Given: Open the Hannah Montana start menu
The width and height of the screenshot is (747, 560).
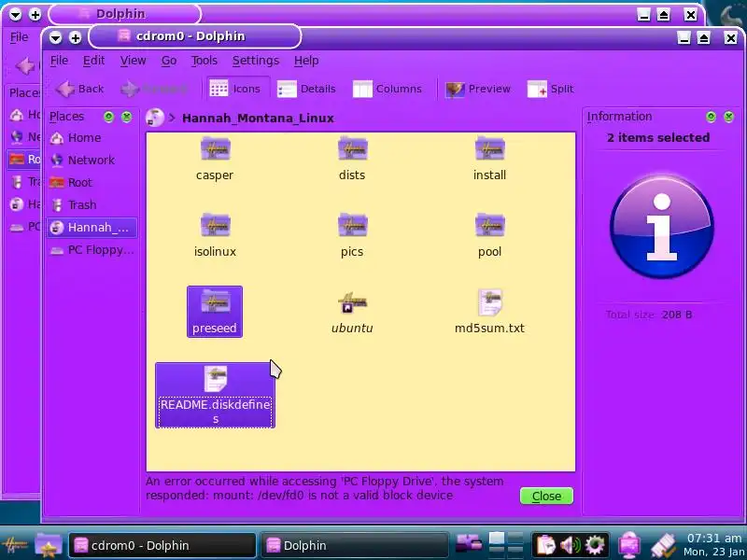Looking at the screenshot, I should click(x=14, y=545).
